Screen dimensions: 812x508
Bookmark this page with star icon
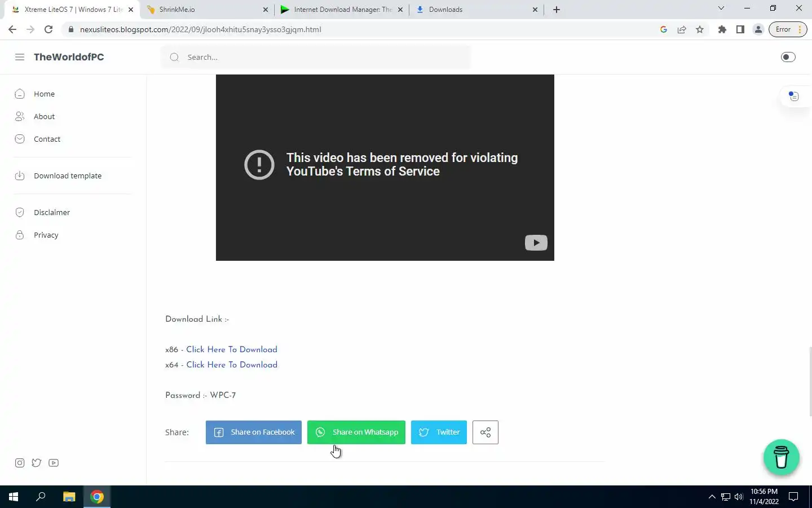click(x=700, y=29)
